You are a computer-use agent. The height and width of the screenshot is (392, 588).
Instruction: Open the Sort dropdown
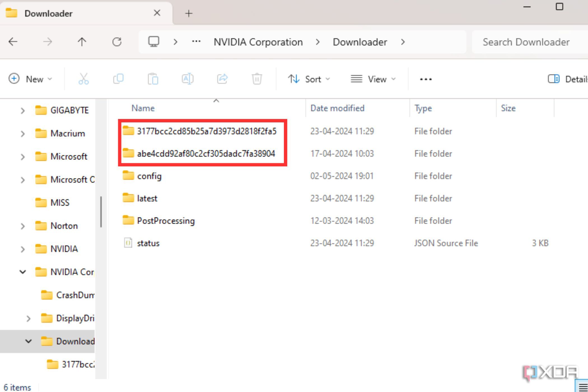(x=309, y=79)
